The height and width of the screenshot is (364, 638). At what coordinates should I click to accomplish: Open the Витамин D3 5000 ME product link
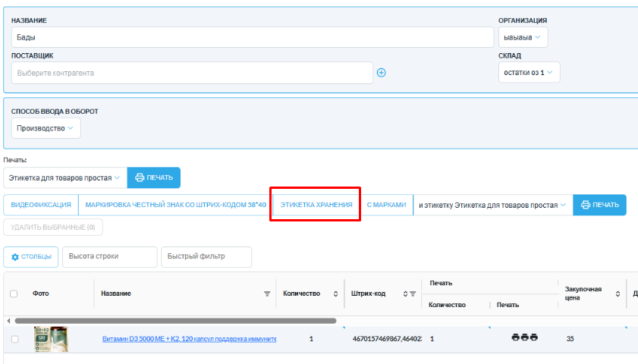pos(189,339)
